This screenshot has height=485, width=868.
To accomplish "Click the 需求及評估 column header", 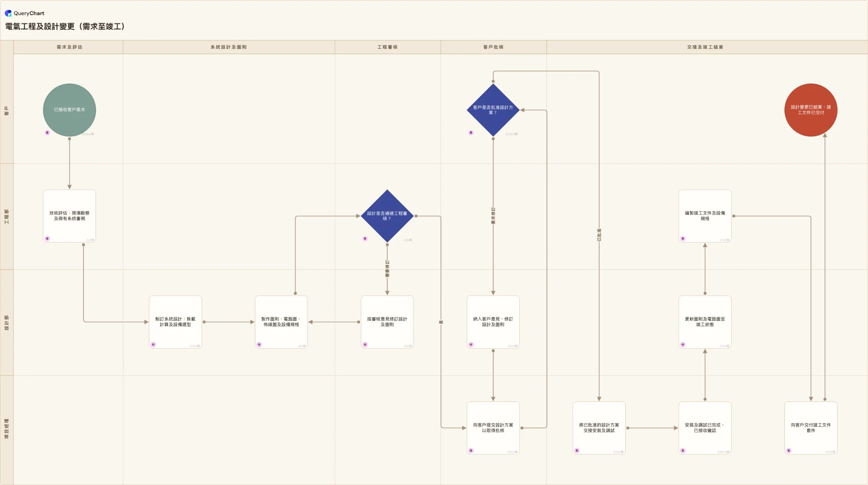I will pyautogui.click(x=69, y=47).
